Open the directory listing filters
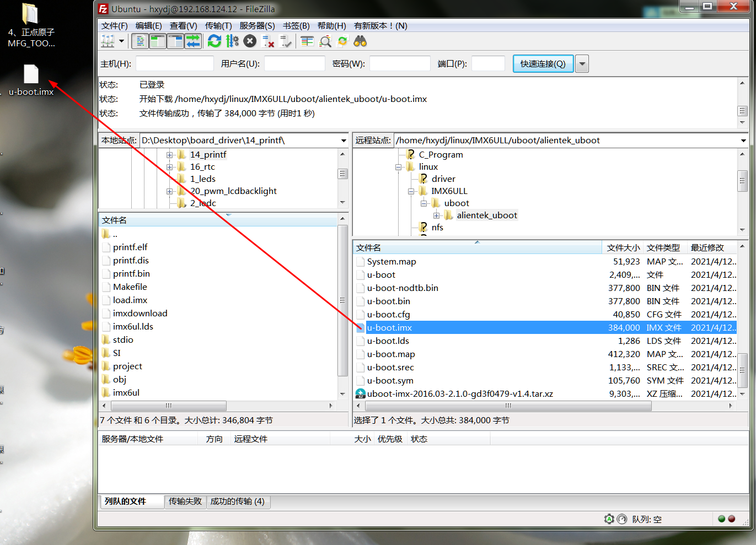Viewport: 756px width, 545px height. tap(325, 40)
